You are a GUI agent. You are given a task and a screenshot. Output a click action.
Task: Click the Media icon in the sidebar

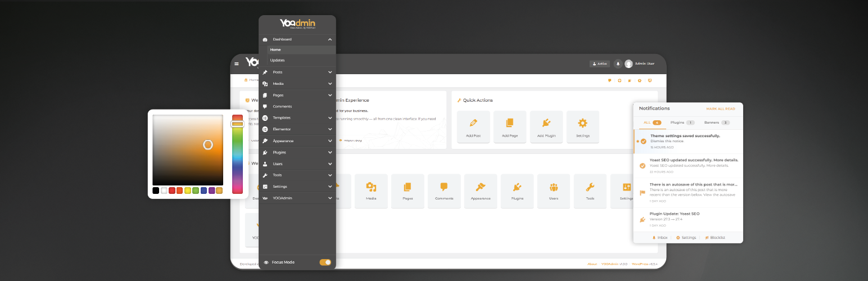pos(265,84)
